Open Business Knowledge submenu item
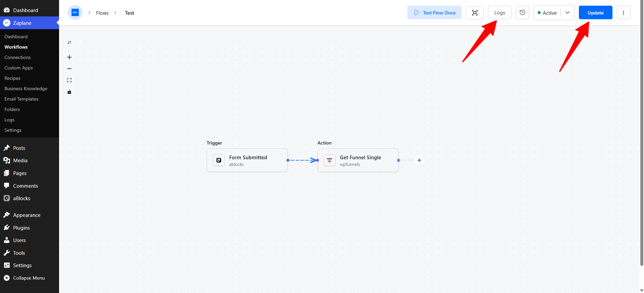This screenshot has height=293, width=644. coord(26,89)
